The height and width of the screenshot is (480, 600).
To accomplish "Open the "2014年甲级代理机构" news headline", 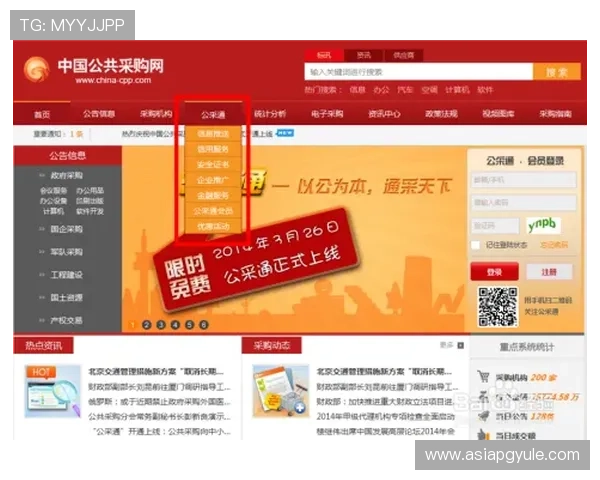I will tap(386, 416).
